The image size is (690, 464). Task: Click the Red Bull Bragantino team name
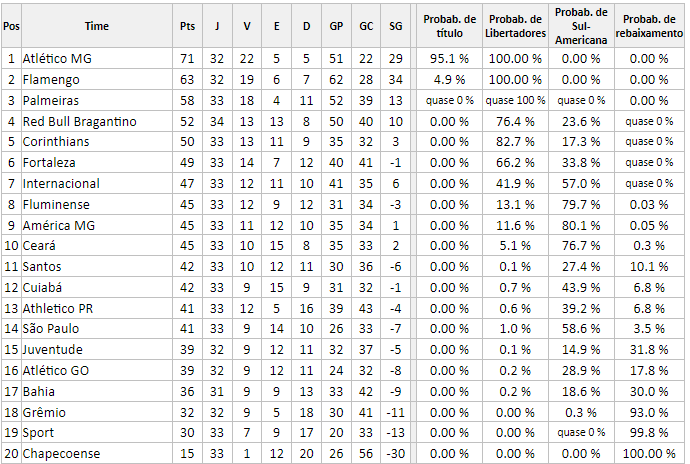(80, 122)
